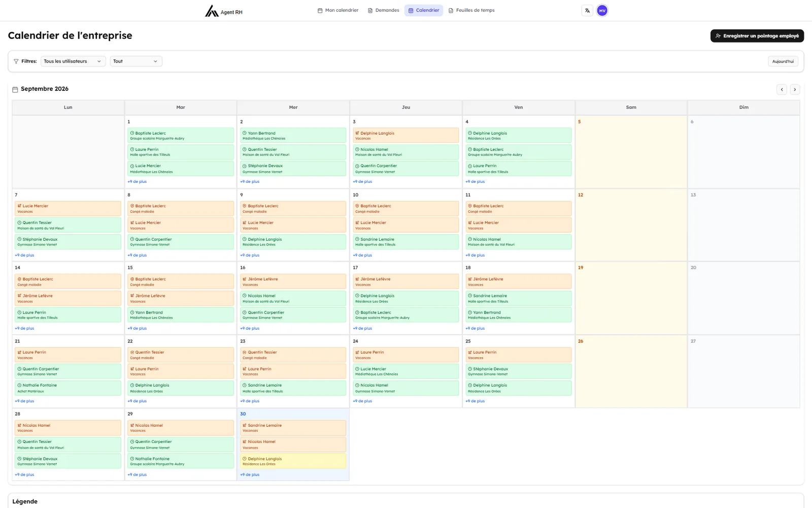This screenshot has height=508, width=812.
Task: Open yellow Delphine Langlois event on September 30
Action: click(293, 461)
